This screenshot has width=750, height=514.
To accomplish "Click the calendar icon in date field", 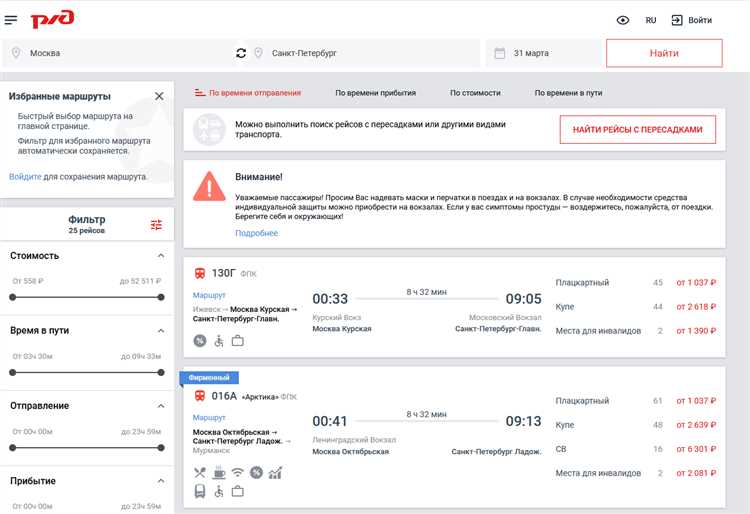I will point(499,53).
